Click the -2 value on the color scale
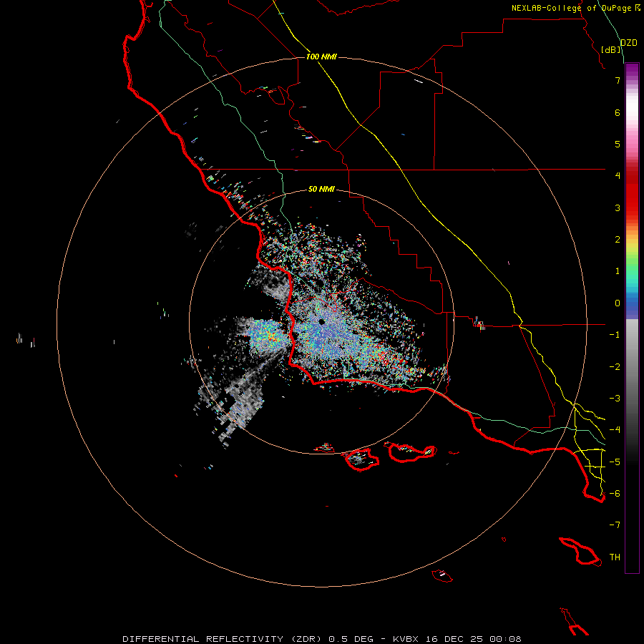 [615, 367]
